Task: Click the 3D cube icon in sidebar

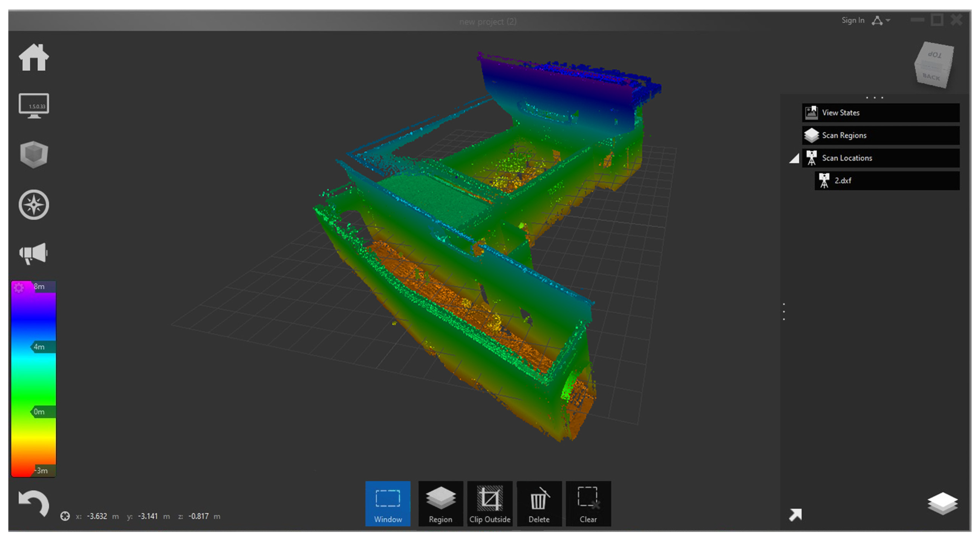Action: pos(33,154)
